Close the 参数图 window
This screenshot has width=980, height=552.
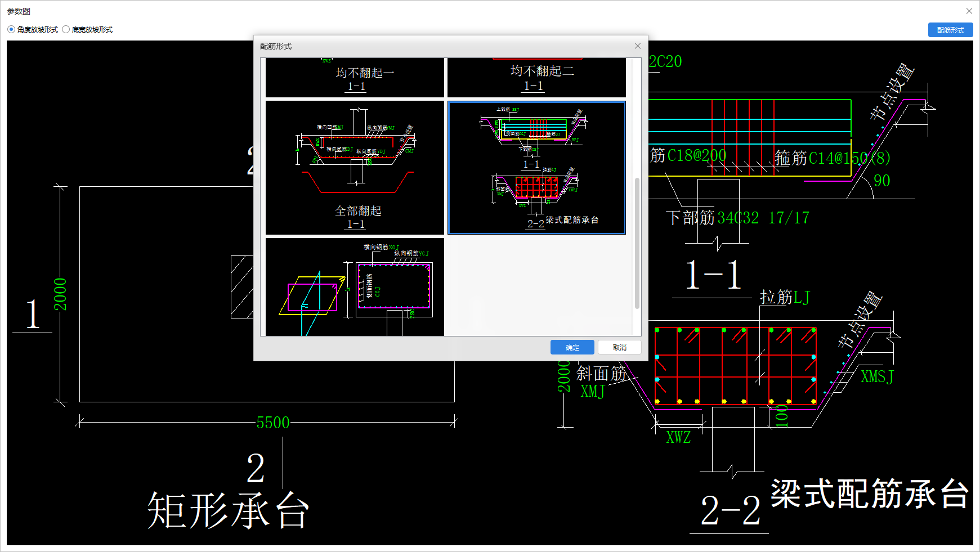coord(969,11)
